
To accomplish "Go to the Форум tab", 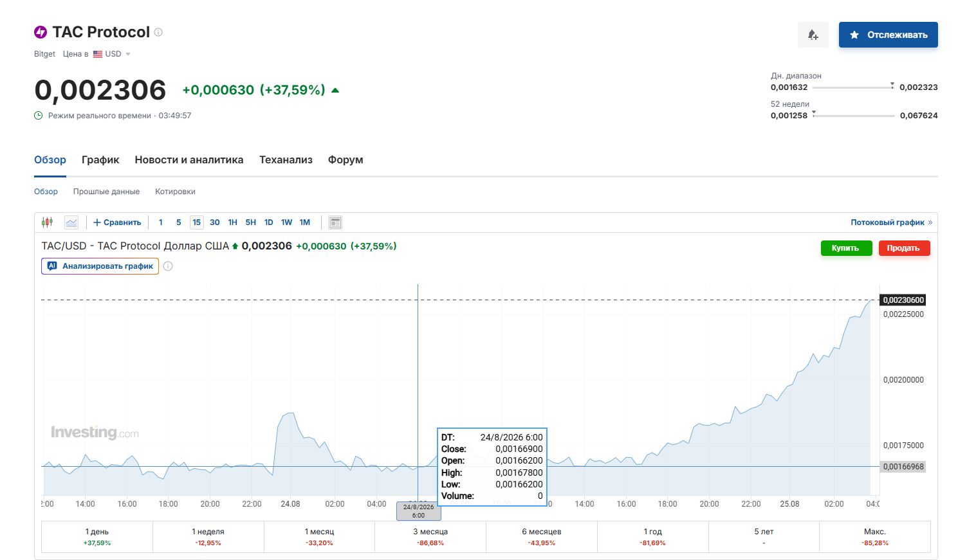I will [x=345, y=159].
